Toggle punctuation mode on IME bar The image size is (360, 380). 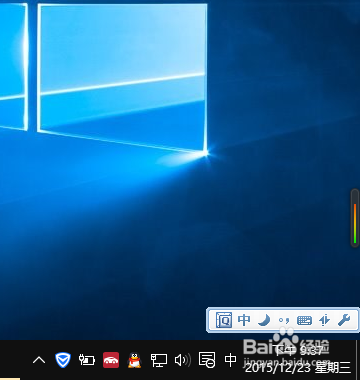(284, 321)
